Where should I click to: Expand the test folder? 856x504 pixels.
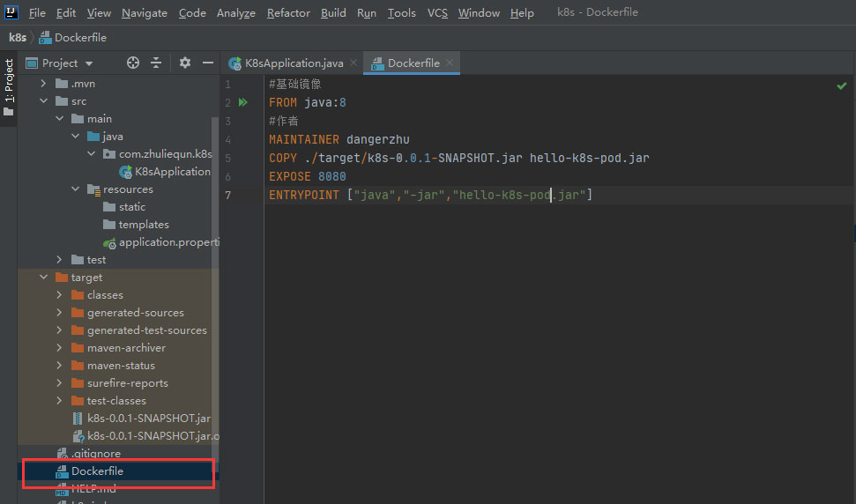(59, 260)
